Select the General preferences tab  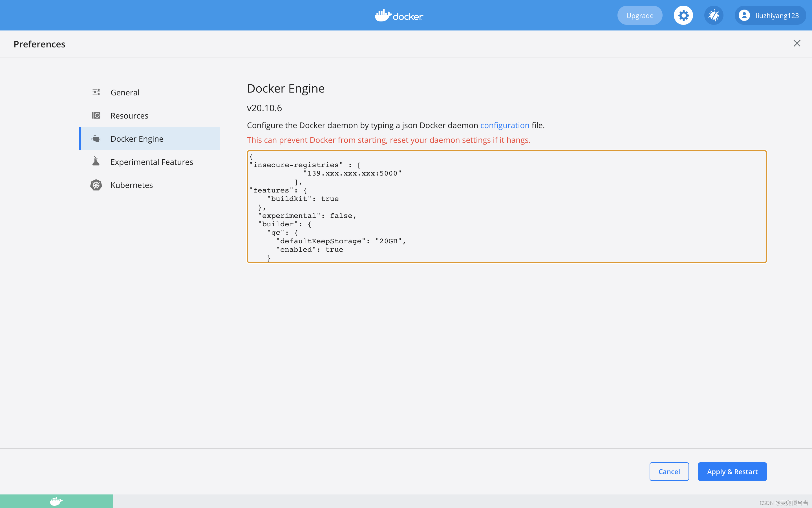click(150, 92)
